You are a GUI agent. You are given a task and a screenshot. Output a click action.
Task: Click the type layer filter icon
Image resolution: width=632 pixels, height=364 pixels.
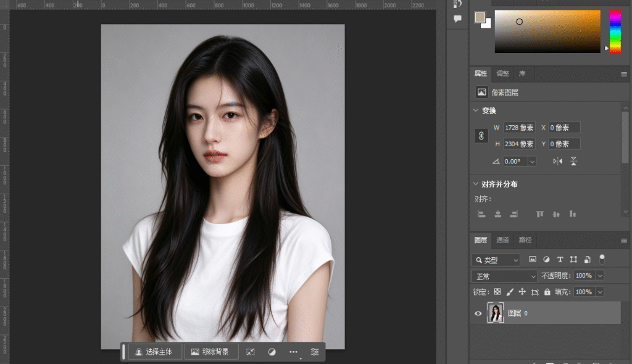click(x=560, y=260)
